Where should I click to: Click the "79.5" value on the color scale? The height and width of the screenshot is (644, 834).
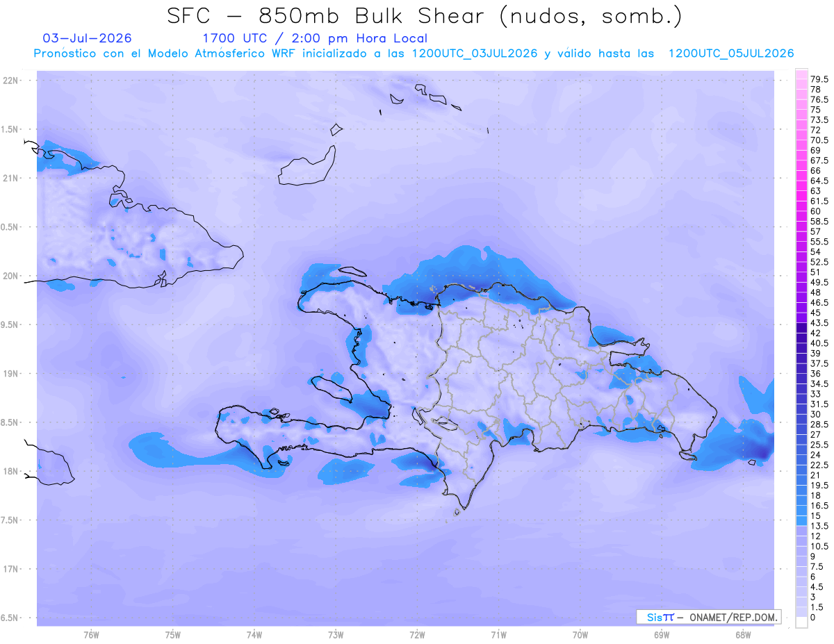point(819,80)
